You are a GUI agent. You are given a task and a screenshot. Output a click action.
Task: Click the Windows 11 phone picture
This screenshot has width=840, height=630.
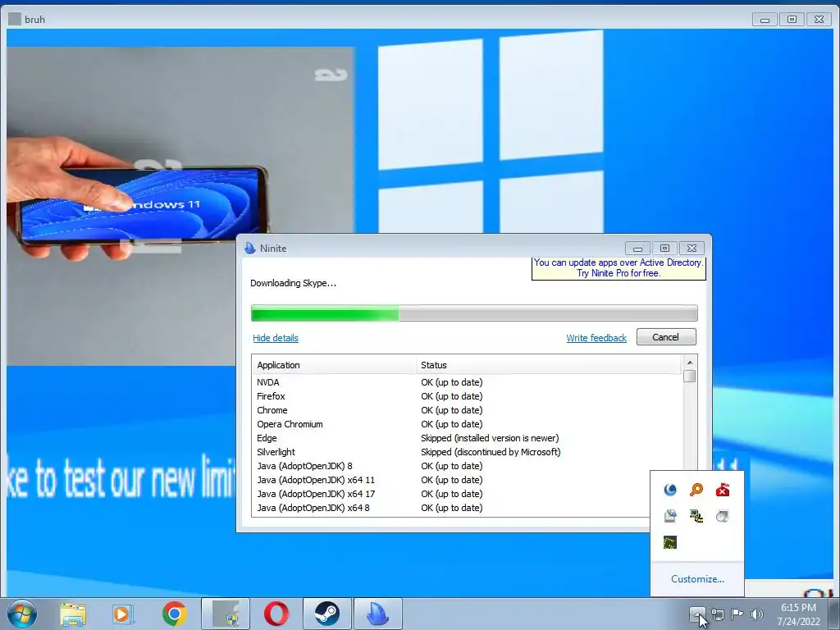(180, 206)
